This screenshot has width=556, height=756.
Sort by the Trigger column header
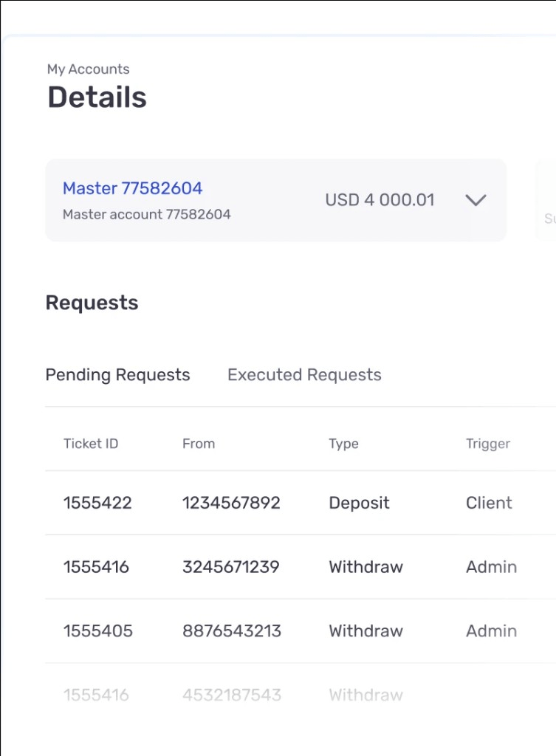tap(488, 444)
